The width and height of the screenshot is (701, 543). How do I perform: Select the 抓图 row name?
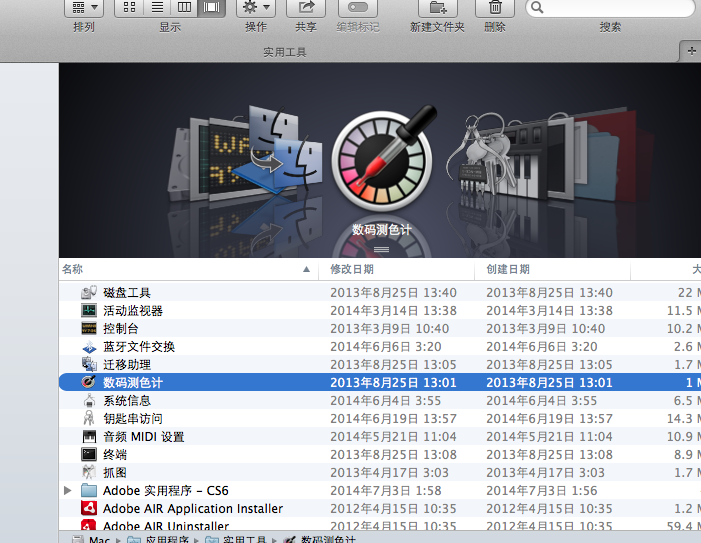115,472
